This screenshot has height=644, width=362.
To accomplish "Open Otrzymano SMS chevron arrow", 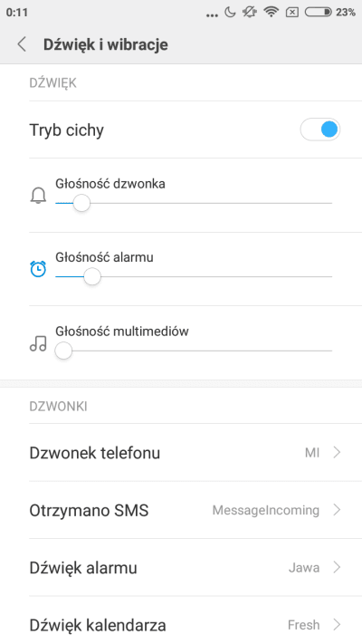I will coord(337,510).
